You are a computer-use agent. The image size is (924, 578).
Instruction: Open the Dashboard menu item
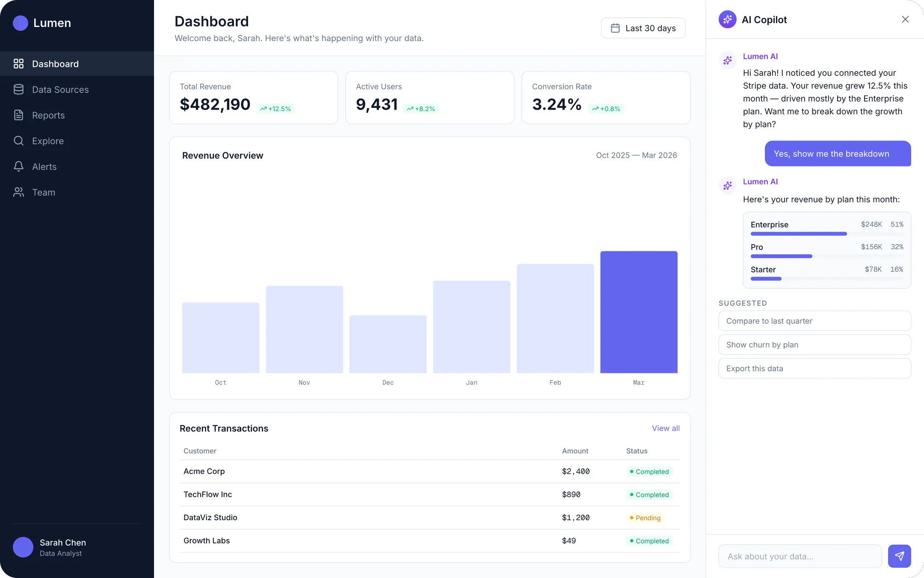(77, 64)
